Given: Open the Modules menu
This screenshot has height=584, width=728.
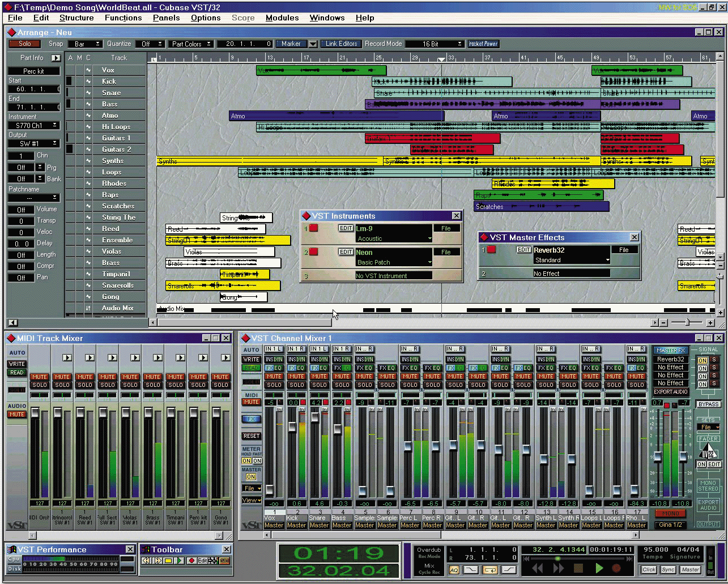Looking at the screenshot, I should pyautogui.click(x=282, y=18).
